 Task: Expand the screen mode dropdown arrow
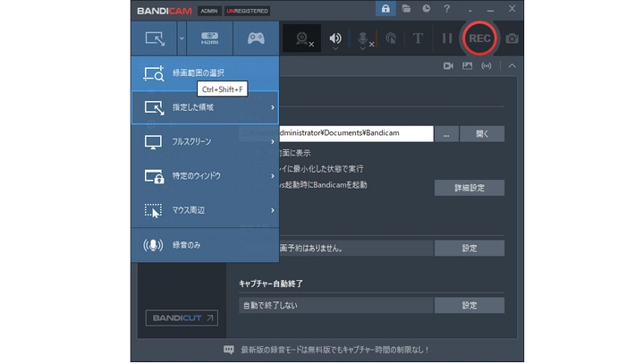point(181,38)
